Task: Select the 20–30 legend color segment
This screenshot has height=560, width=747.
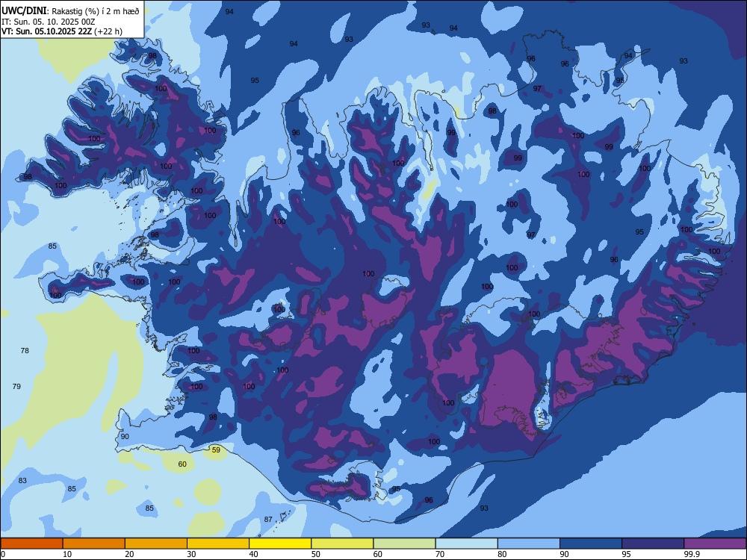Action: click(156, 544)
